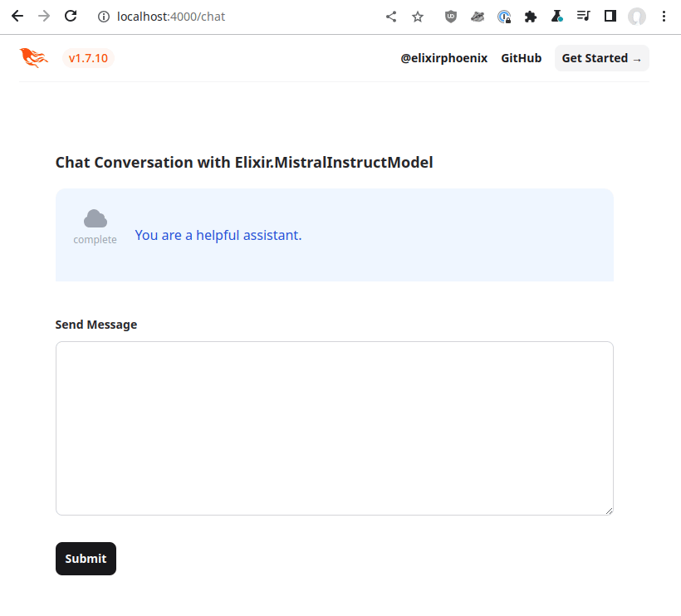Open Chrome Labs flask icon
The image size is (681, 616).
557,17
